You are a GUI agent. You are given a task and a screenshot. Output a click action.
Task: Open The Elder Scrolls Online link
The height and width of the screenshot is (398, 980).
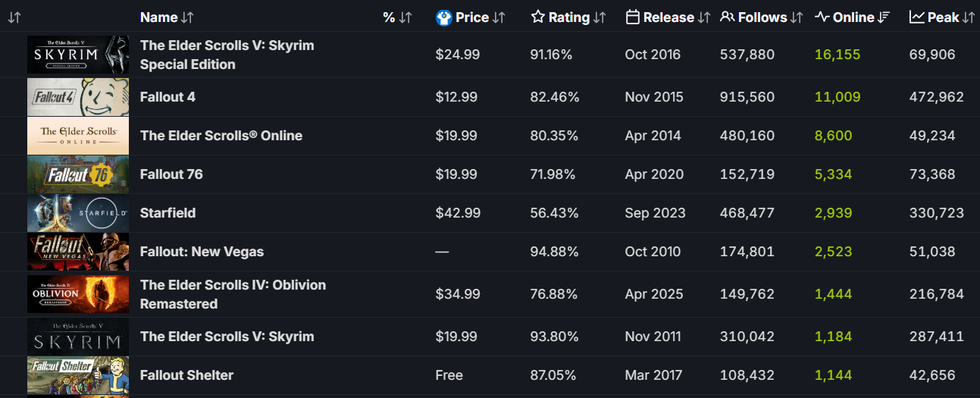pos(221,136)
